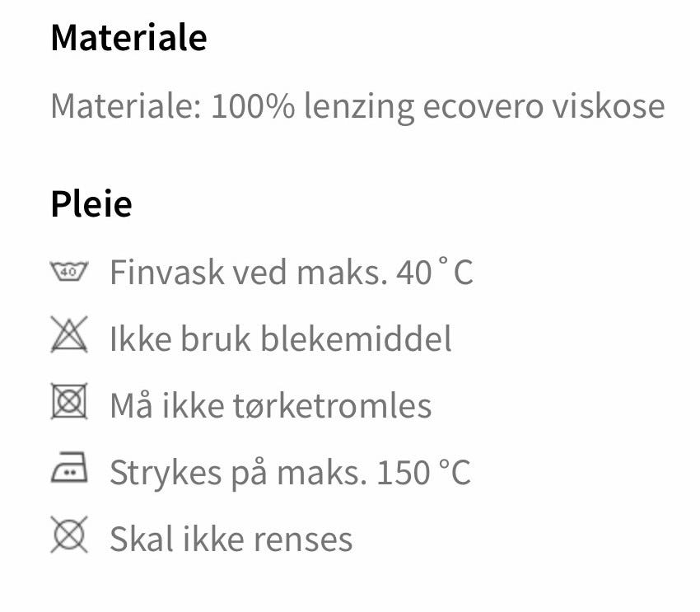Viewport: 700px width, 612px height.
Task: Click the material composition description line
Action: click(x=357, y=106)
